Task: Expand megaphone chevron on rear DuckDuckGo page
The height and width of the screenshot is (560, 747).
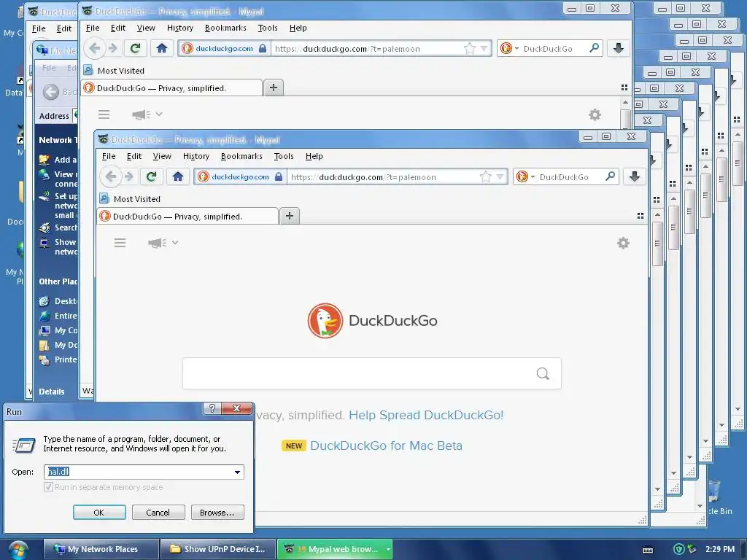Action: coord(159,114)
